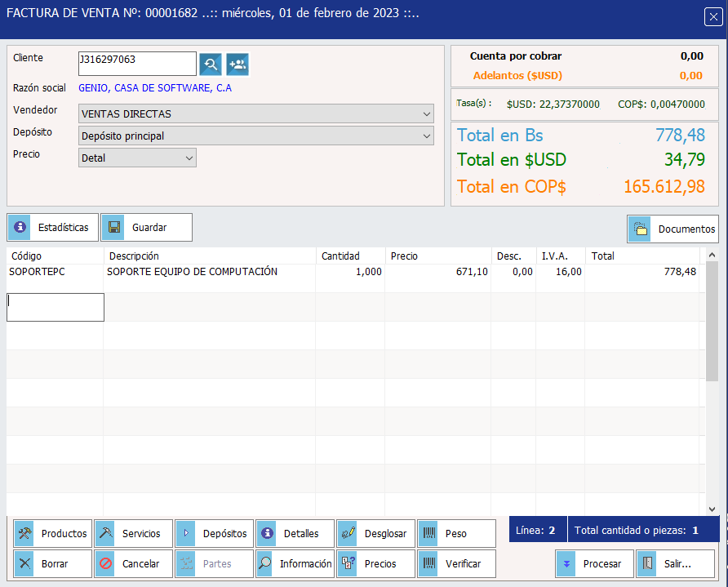The width and height of the screenshot is (728, 587).
Task: Click the Descripción column header
Action: point(209,256)
